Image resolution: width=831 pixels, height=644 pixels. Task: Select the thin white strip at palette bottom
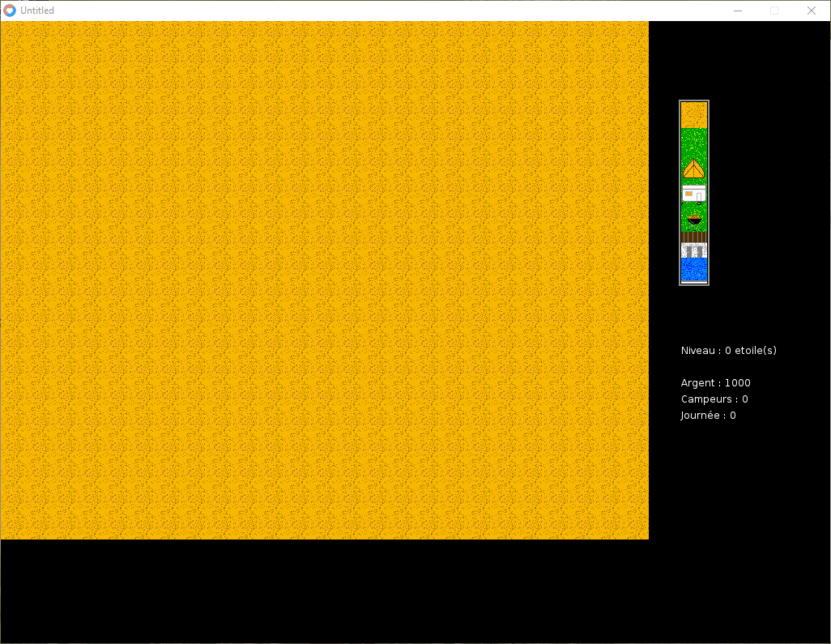click(694, 283)
